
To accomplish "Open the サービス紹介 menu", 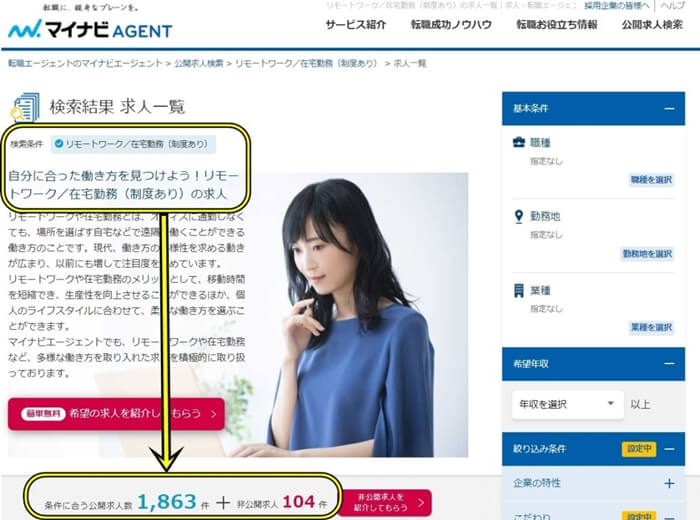I will point(356,25).
